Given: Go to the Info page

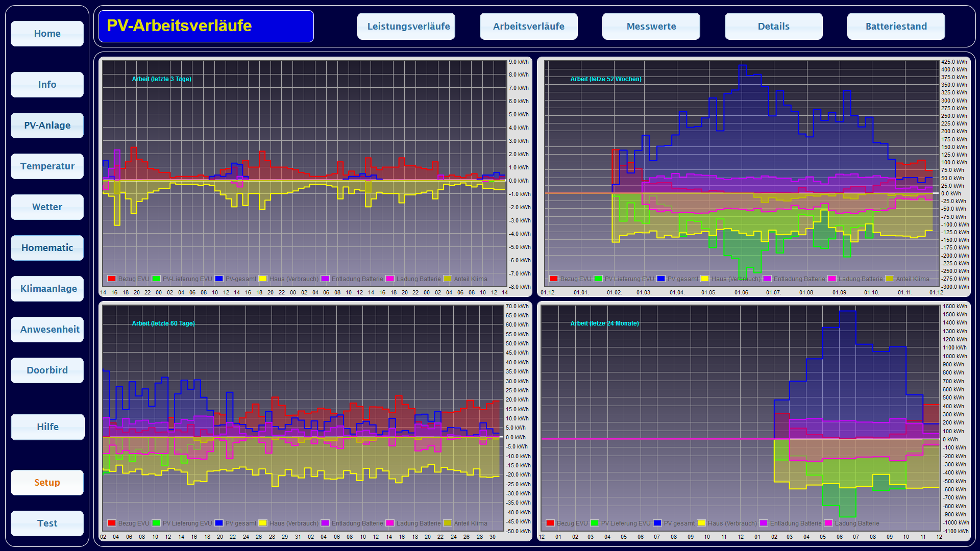Looking at the screenshot, I should click(47, 85).
